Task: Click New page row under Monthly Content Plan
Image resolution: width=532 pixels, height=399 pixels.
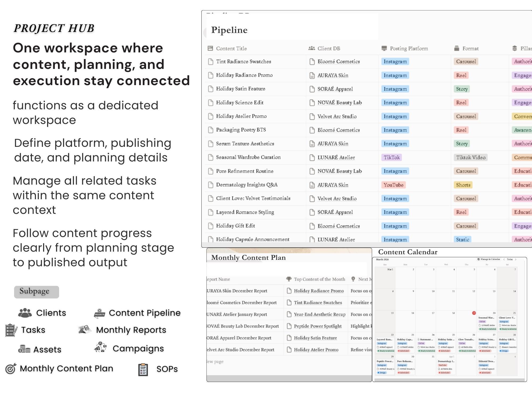Action: [x=289, y=361]
